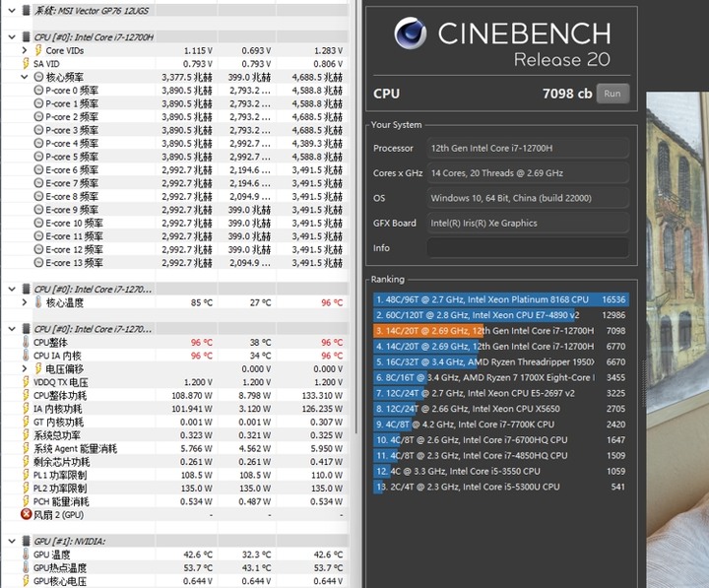
Task: Click the E-core 13 frequency clock icon
Action: pos(38,262)
